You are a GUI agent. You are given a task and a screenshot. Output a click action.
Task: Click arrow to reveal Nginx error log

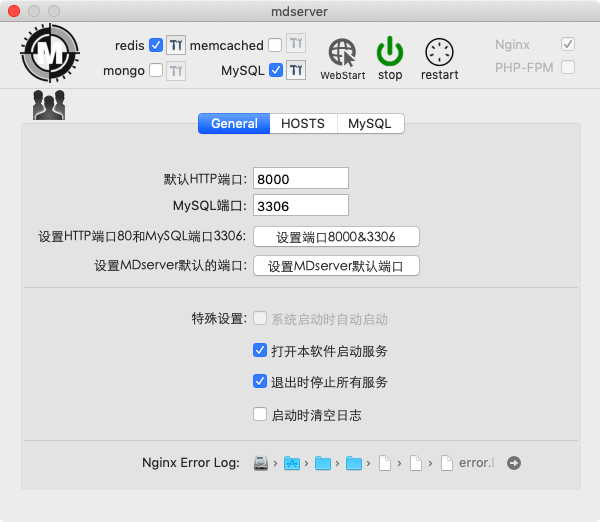coord(514,463)
